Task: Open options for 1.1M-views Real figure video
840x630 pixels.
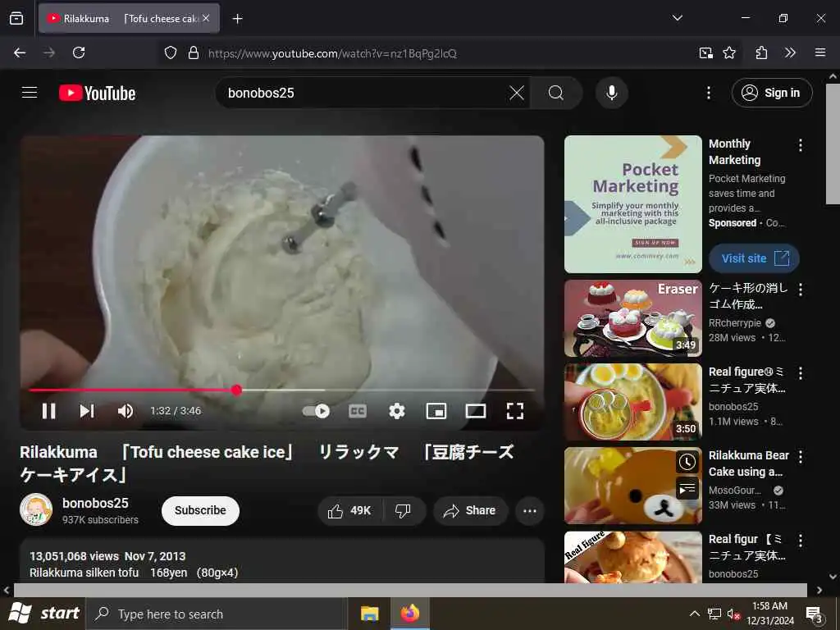Action: pyautogui.click(x=801, y=373)
